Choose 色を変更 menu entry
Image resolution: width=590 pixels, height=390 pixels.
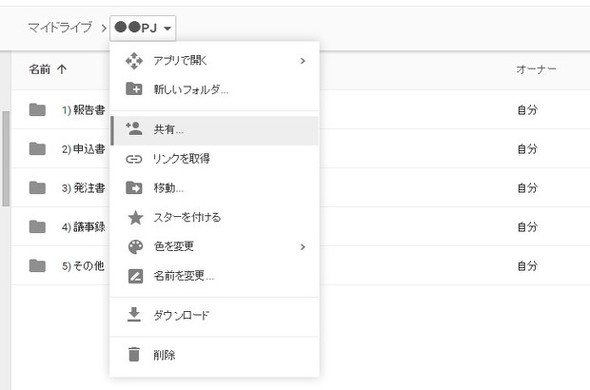(x=214, y=247)
